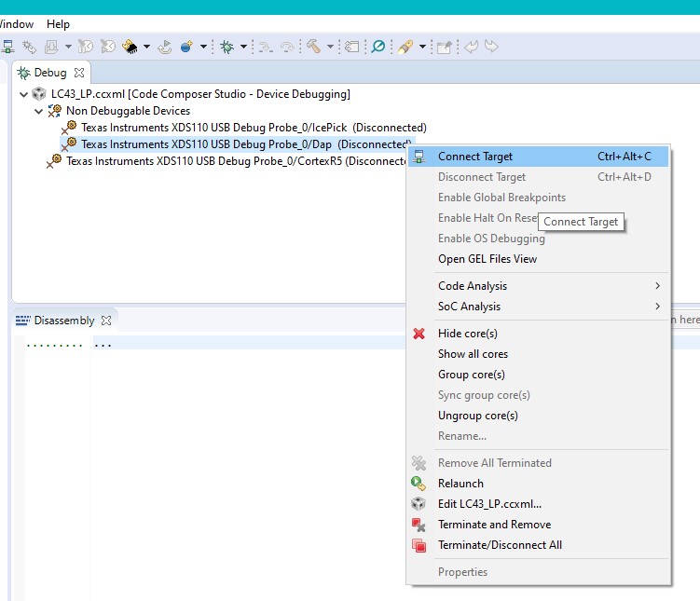Viewport: 700px width, 601px height.
Task: Open the Window menu
Action: pos(16,24)
